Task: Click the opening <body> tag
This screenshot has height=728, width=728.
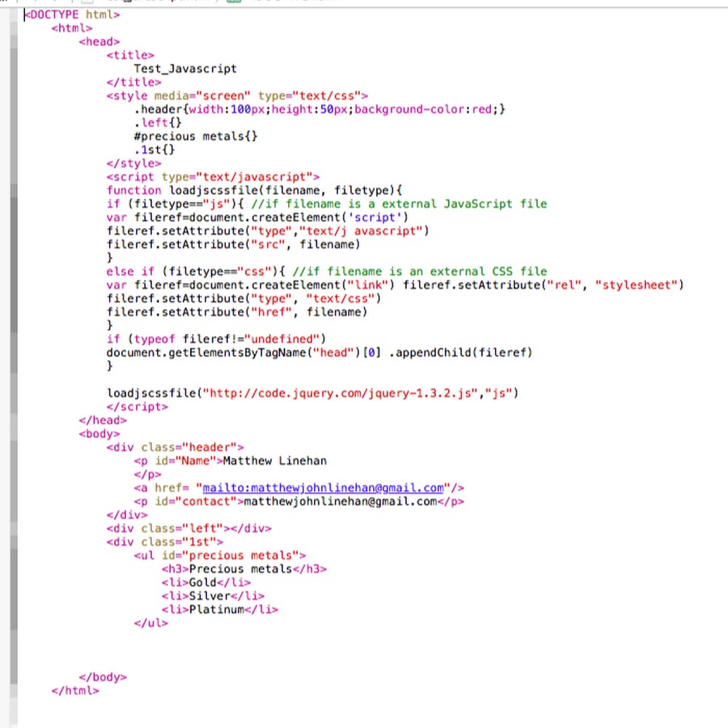Action: 99,434
